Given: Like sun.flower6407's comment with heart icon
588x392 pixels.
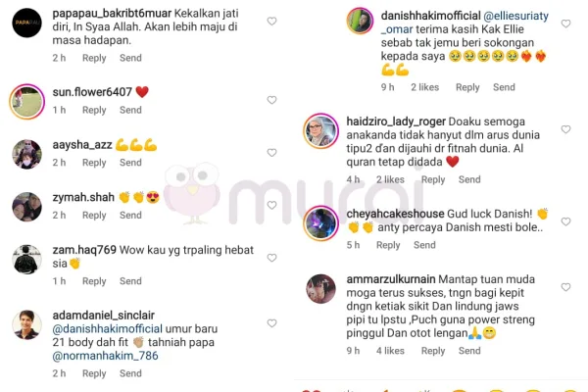Looking at the screenshot, I should 271,100.
